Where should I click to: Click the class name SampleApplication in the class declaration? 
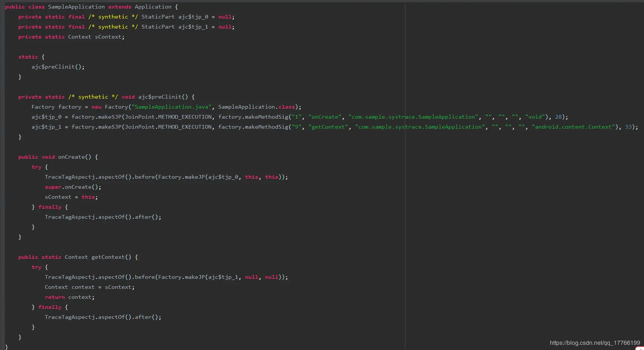(76, 7)
